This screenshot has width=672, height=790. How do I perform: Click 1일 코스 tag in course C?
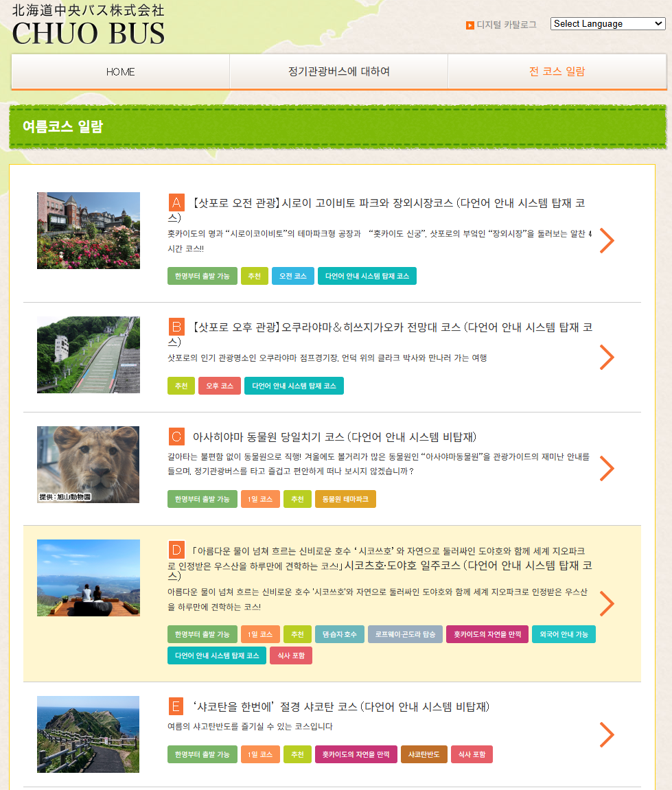[x=260, y=499]
